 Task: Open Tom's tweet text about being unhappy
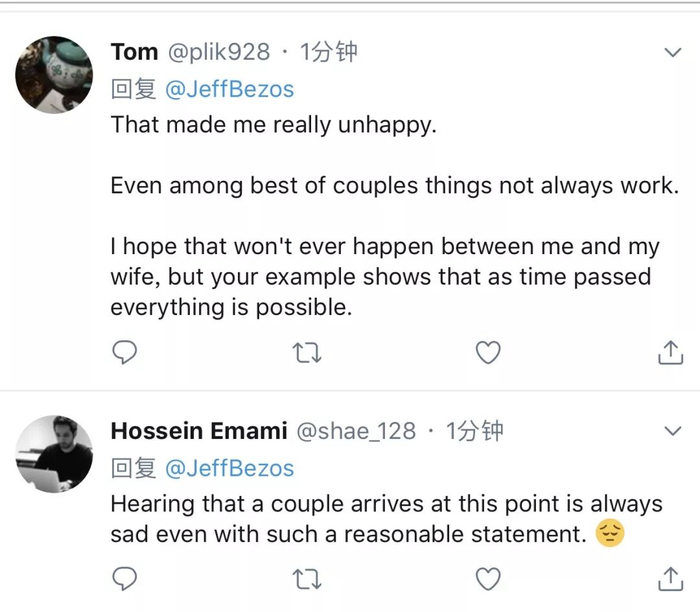click(x=273, y=126)
